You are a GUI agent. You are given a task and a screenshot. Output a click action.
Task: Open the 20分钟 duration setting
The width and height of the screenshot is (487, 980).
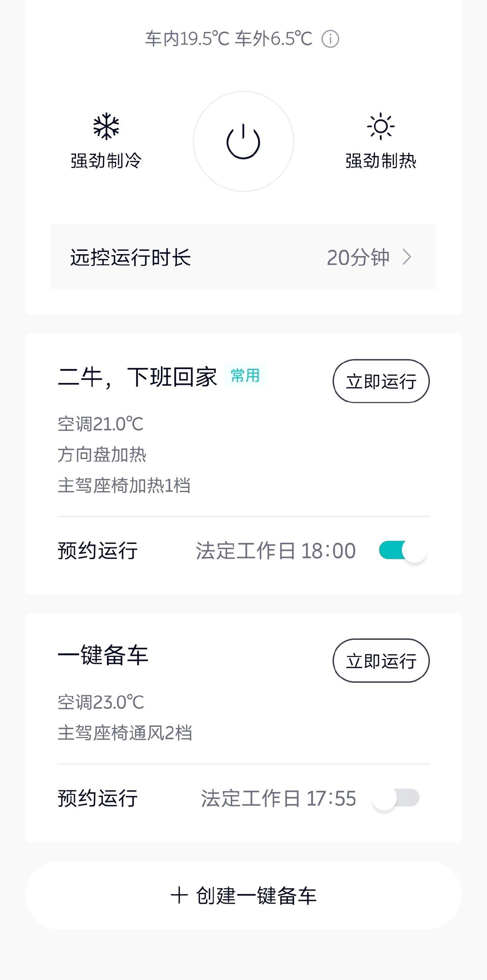coord(358,258)
